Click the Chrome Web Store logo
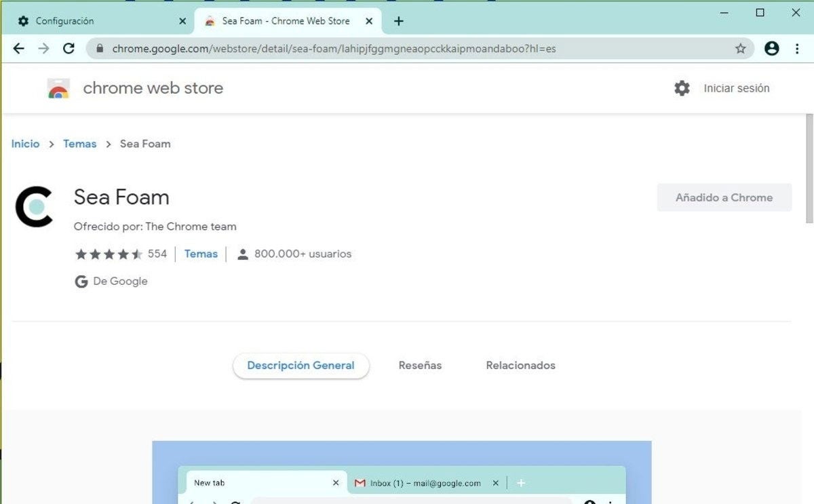 59,88
